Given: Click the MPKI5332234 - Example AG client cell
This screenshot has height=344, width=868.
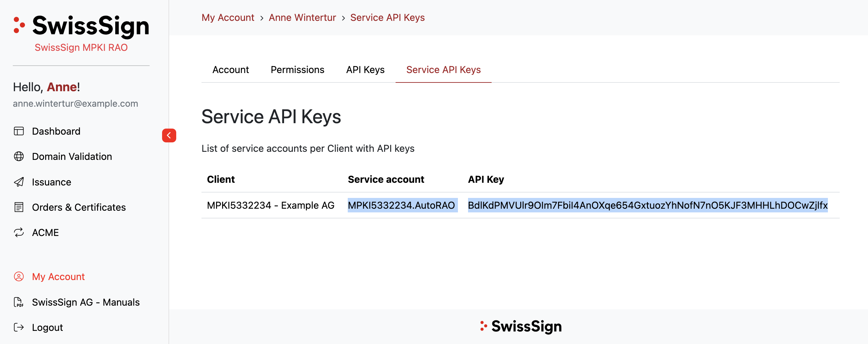Looking at the screenshot, I should (271, 205).
